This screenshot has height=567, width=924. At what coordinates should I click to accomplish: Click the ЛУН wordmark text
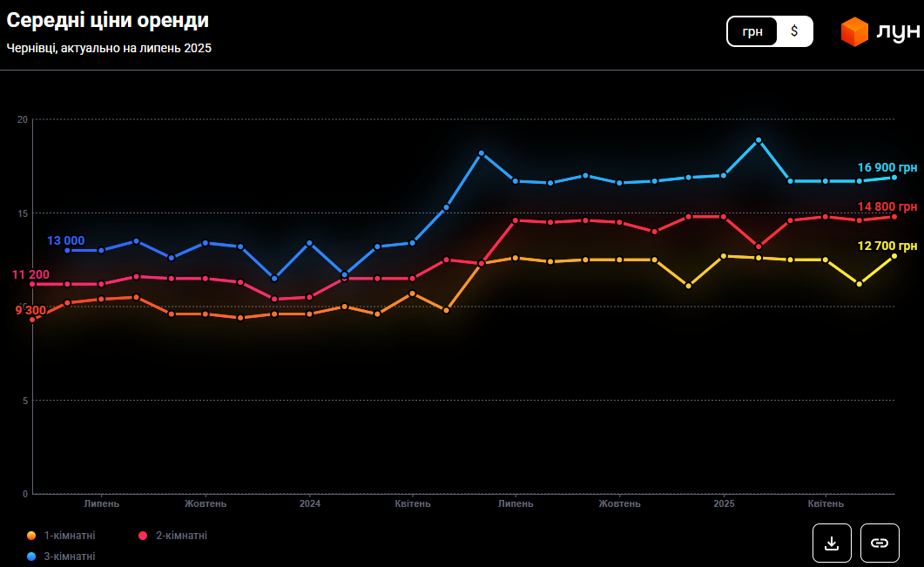pyautogui.click(x=897, y=32)
